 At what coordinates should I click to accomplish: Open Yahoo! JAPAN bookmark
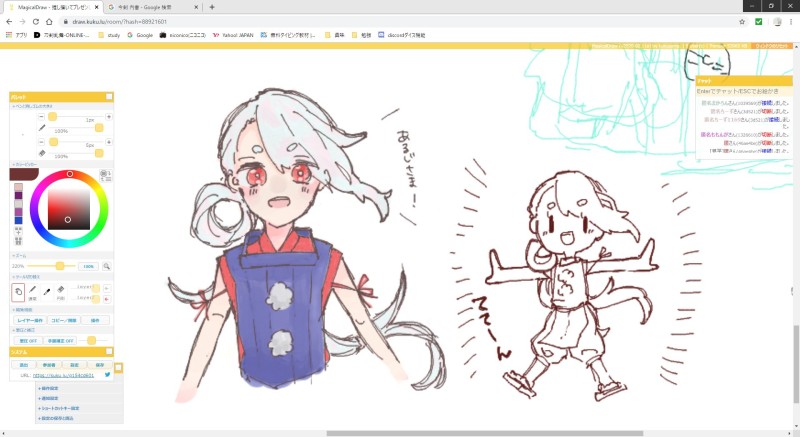tap(233, 35)
